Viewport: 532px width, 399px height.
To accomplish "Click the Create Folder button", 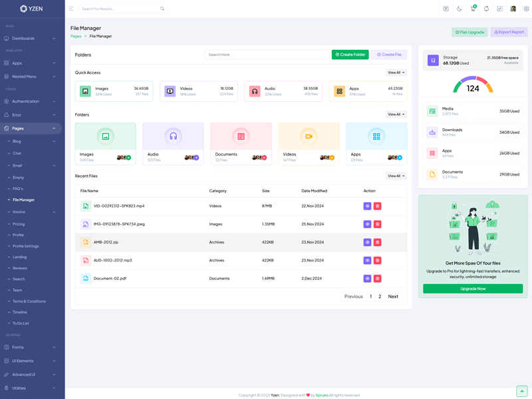I will click(x=350, y=55).
